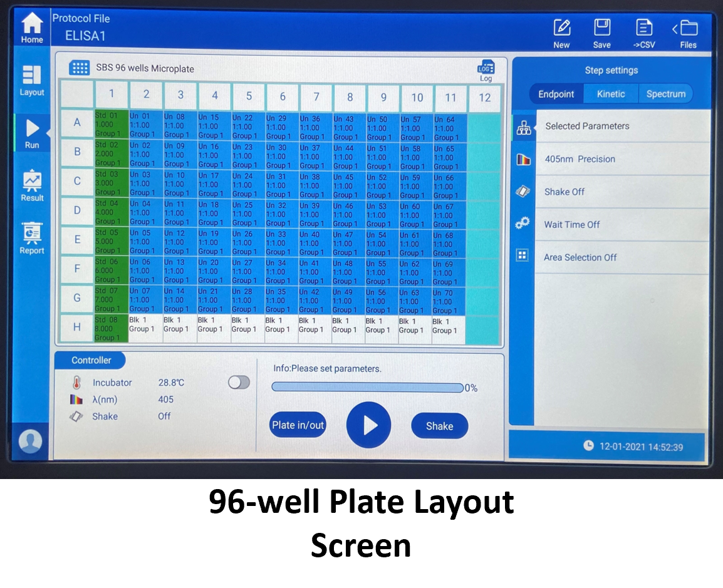Viewport: 723px width, 588px height.
Task: Open the Files browser
Action: click(x=686, y=34)
